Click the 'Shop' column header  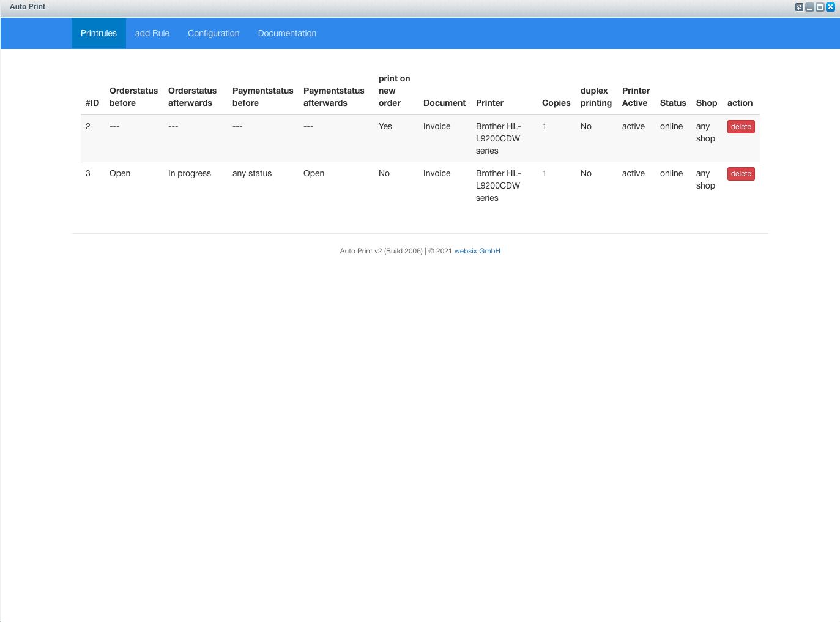[x=707, y=103]
